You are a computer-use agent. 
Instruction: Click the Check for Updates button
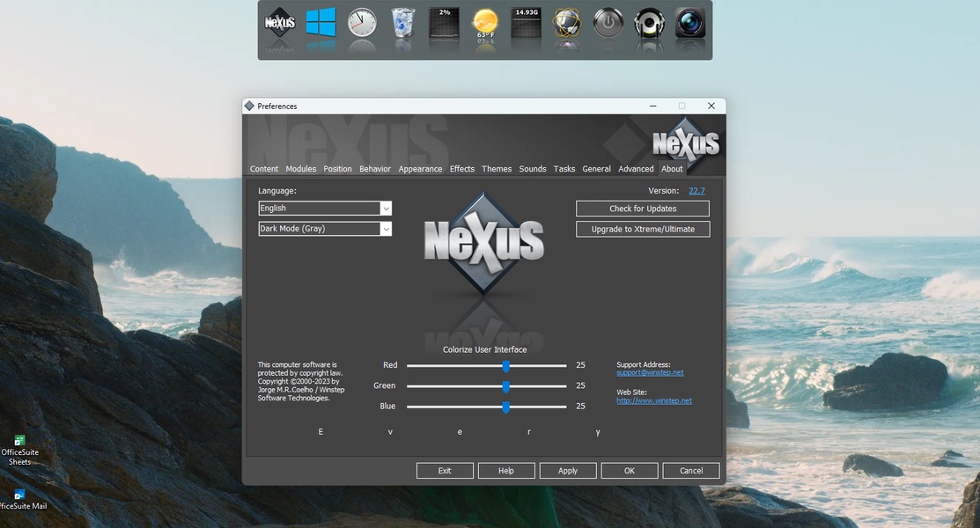point(643,209)
